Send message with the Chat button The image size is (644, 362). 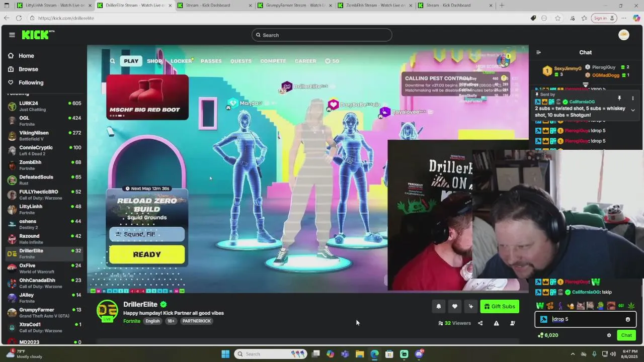[626, 335]
